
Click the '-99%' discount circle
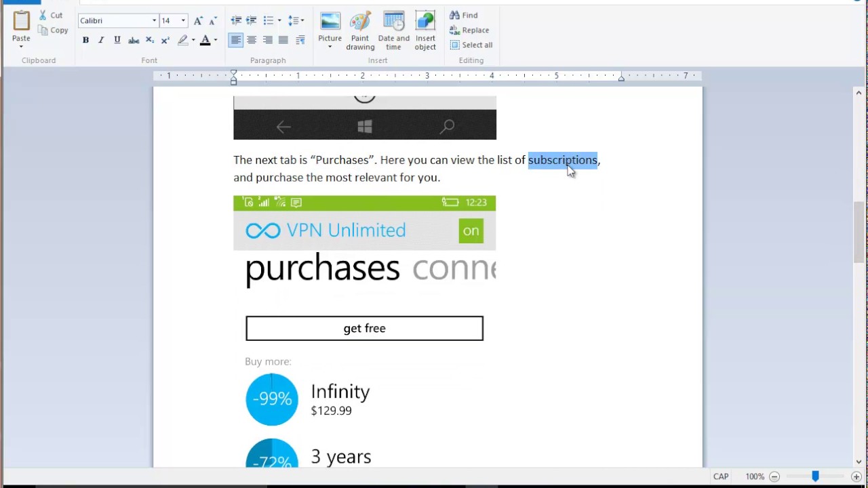pyautogui.click(x=272, y=399)
